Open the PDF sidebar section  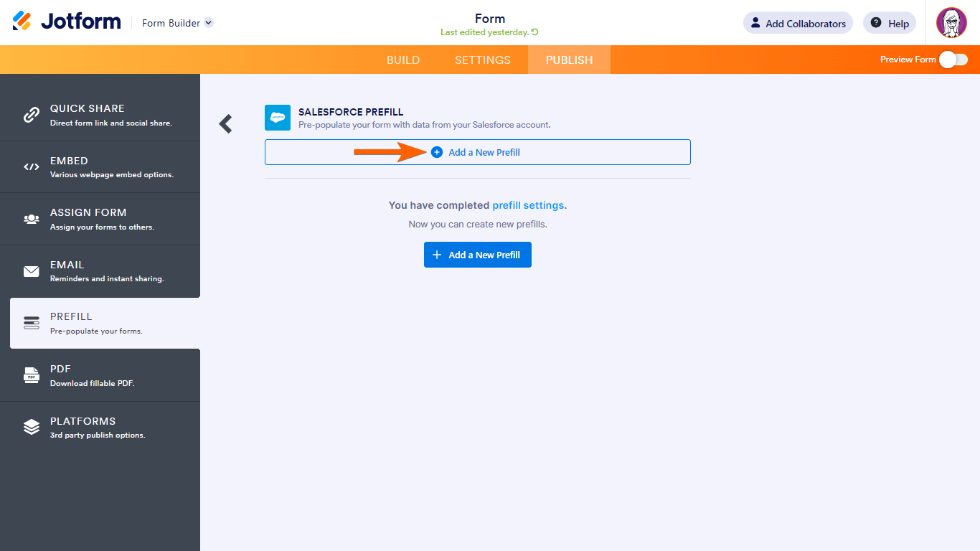point(100,375)
